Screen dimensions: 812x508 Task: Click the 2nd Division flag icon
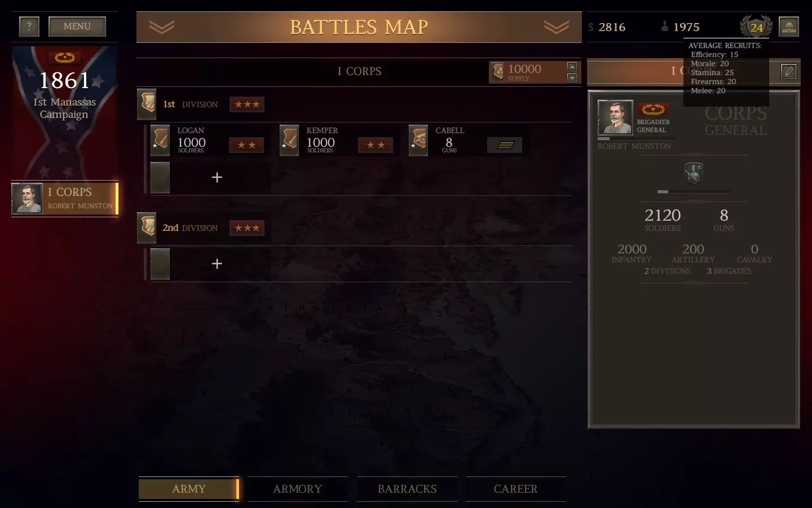click(147, 227)
